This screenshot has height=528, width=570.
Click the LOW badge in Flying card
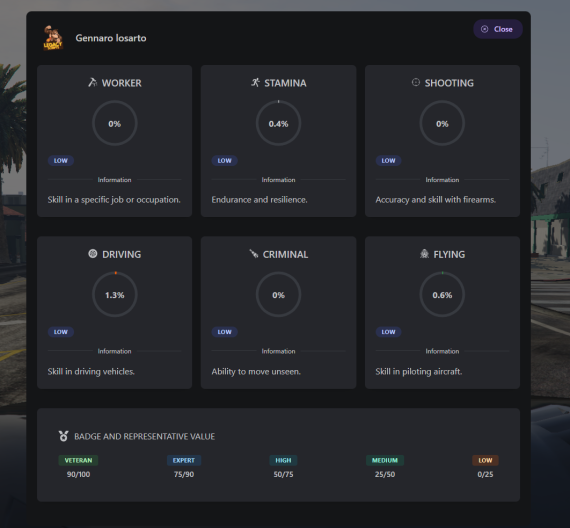(x=389, y=332)
